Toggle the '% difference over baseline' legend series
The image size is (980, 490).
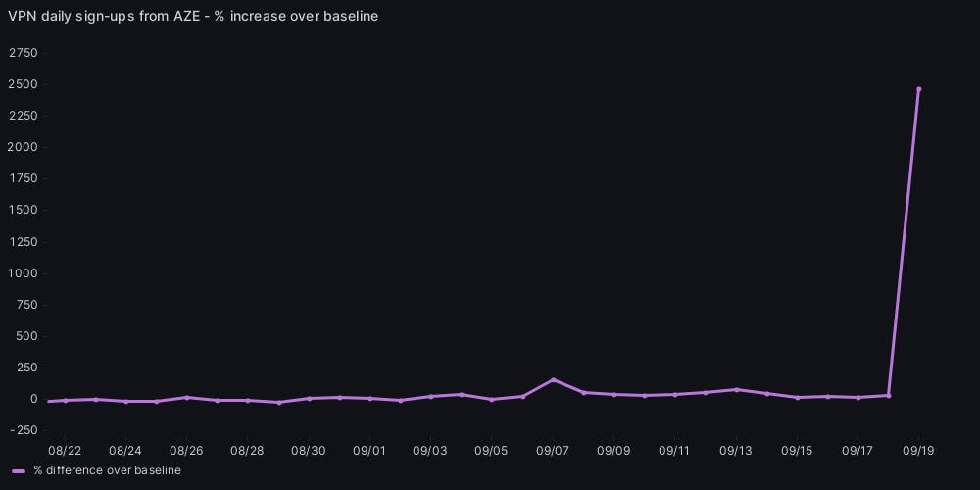[107, 470]
